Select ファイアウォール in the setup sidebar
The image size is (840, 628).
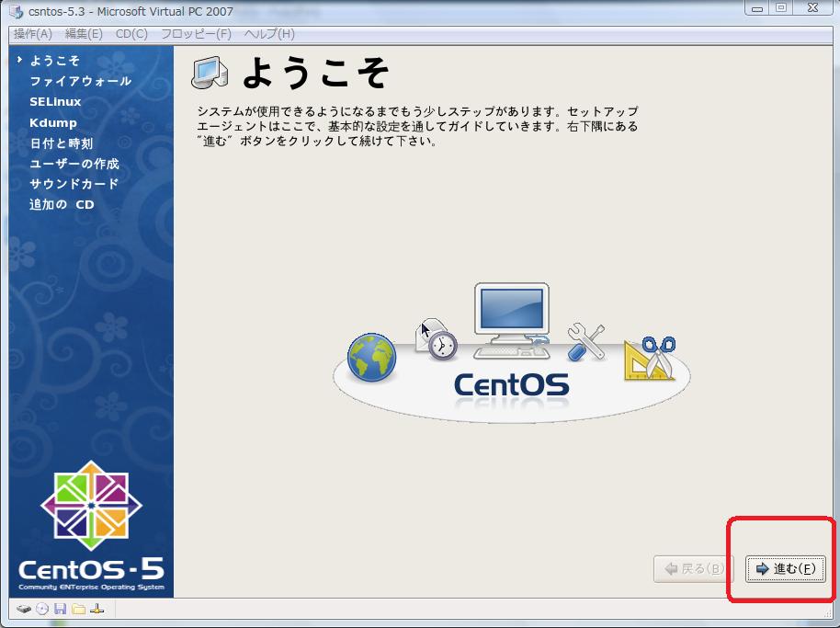tap(81, 81)
